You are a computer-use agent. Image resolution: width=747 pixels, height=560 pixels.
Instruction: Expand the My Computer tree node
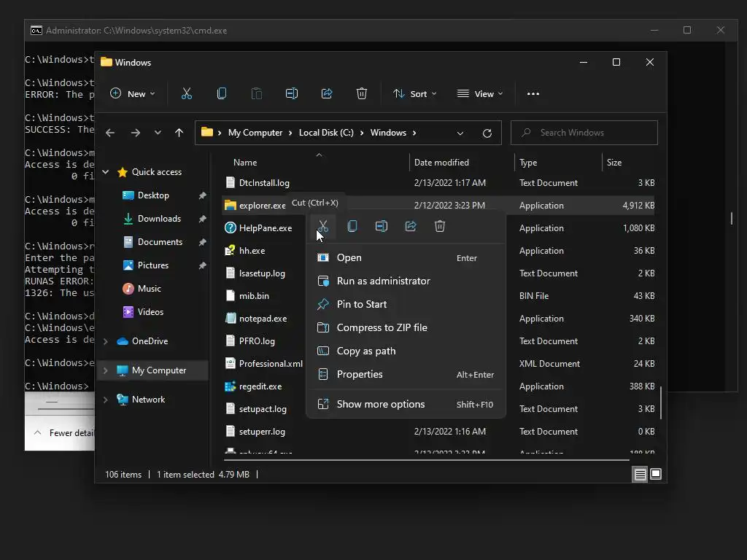pos(106,370)
